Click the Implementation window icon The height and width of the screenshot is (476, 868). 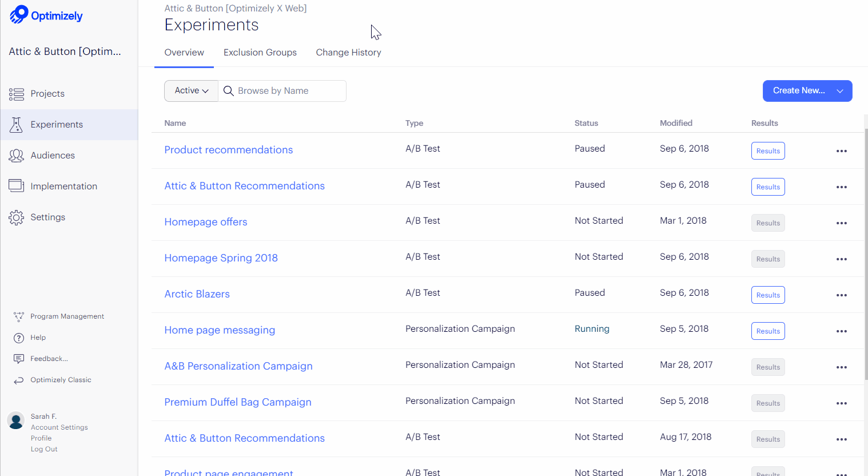click(17, 186)
